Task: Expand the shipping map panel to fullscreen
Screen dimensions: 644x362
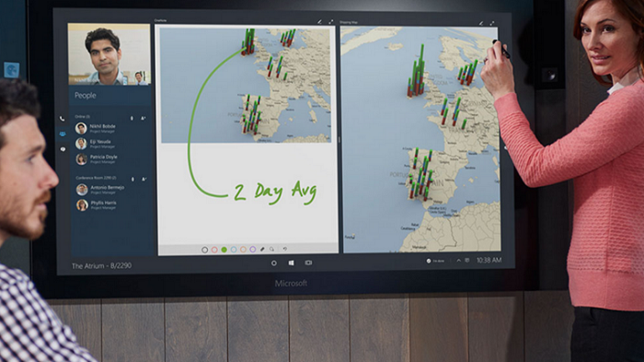Action: pyautogui.click(x=492, y=23)
